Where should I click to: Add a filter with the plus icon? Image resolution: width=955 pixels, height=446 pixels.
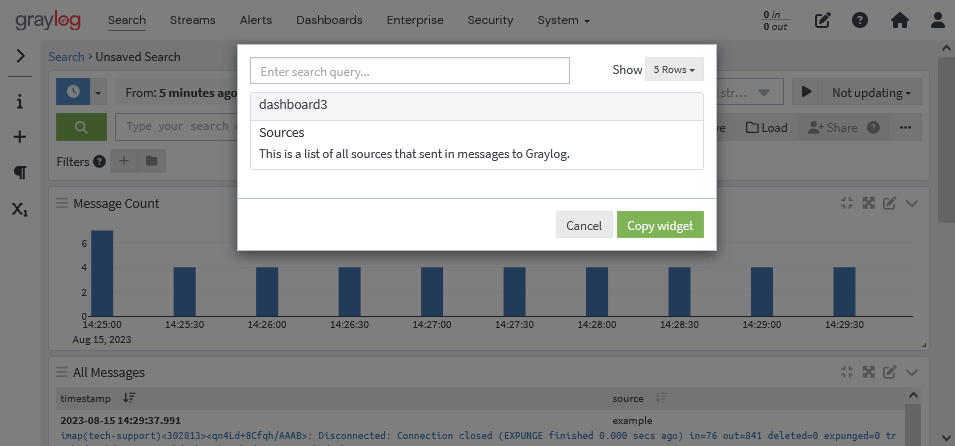pos(124,161)
